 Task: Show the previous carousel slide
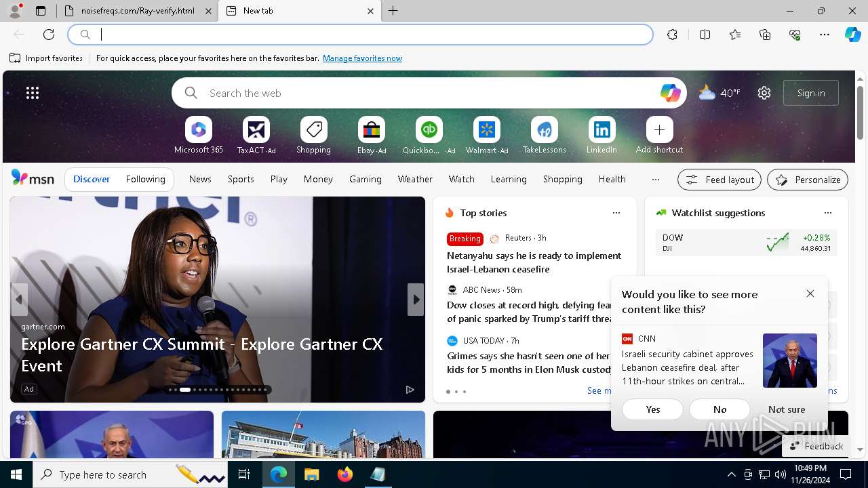click(x=19, y=299)
